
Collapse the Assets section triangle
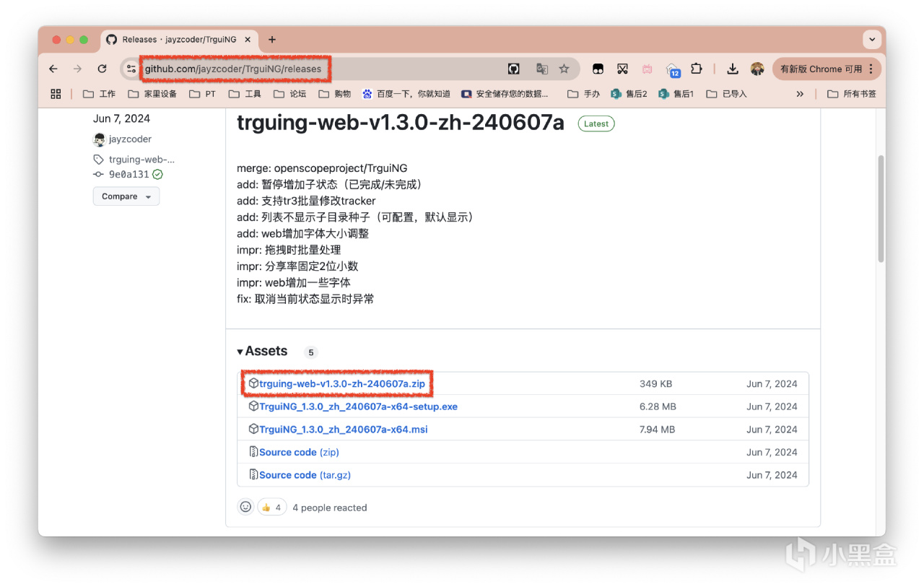[240, 352]
